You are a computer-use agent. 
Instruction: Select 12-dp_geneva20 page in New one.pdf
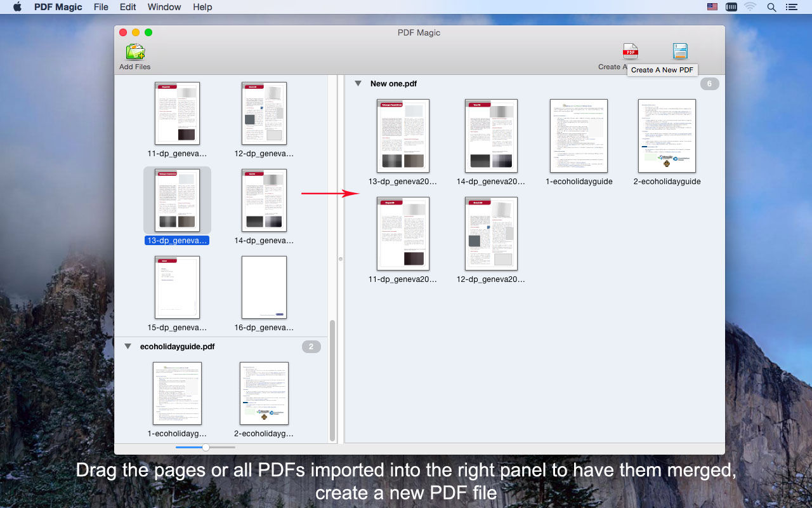tap(491, 234)
